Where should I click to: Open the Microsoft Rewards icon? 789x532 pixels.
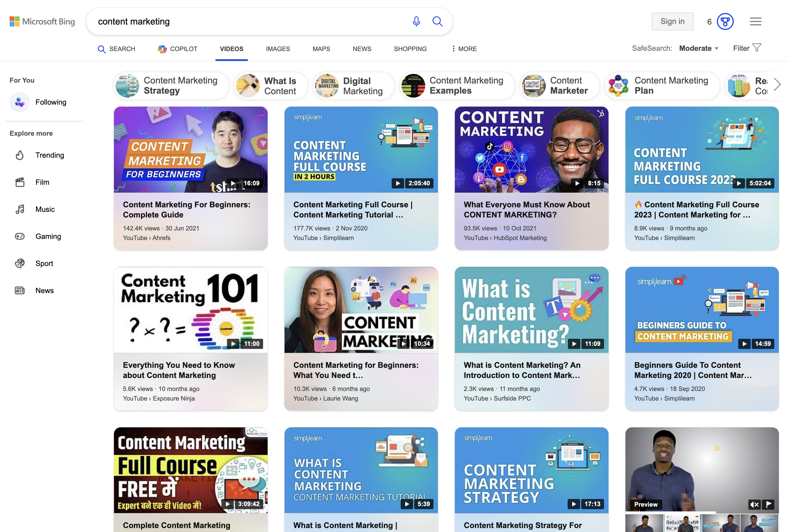coord(725,21)
